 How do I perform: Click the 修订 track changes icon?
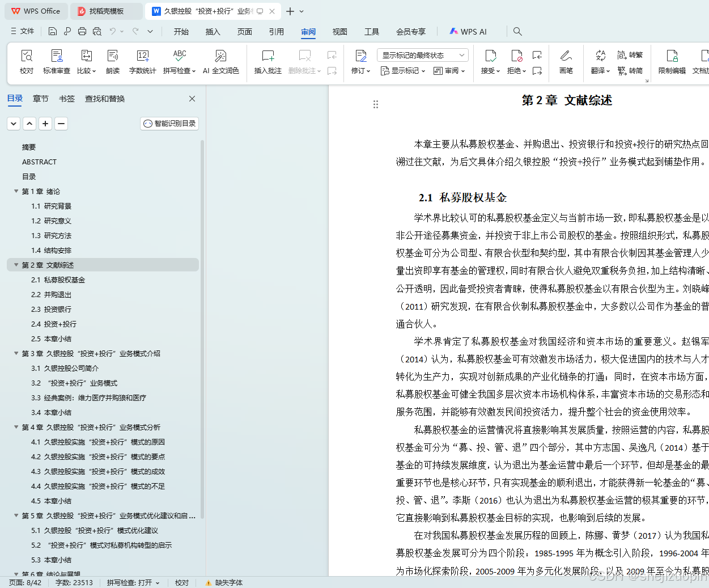361,56
